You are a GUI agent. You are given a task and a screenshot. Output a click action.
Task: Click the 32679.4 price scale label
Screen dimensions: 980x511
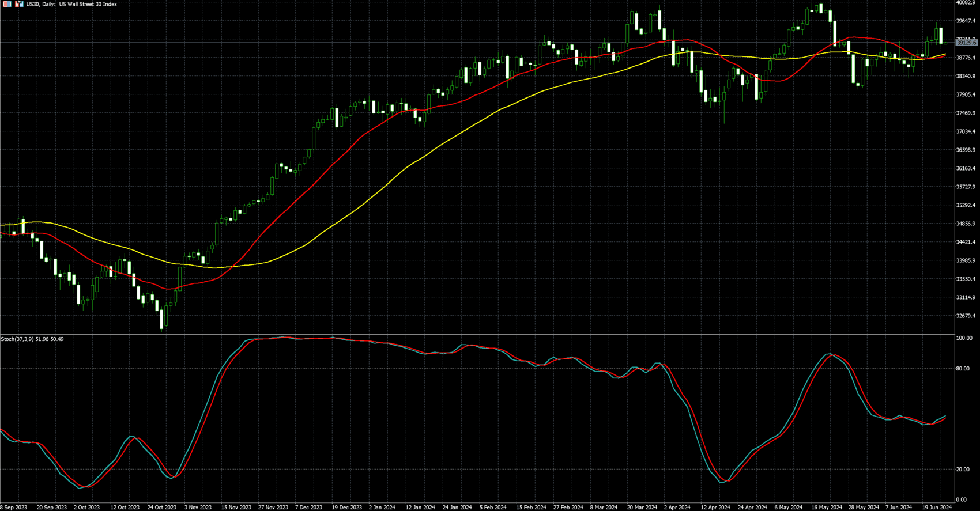(x=966, y=316)
